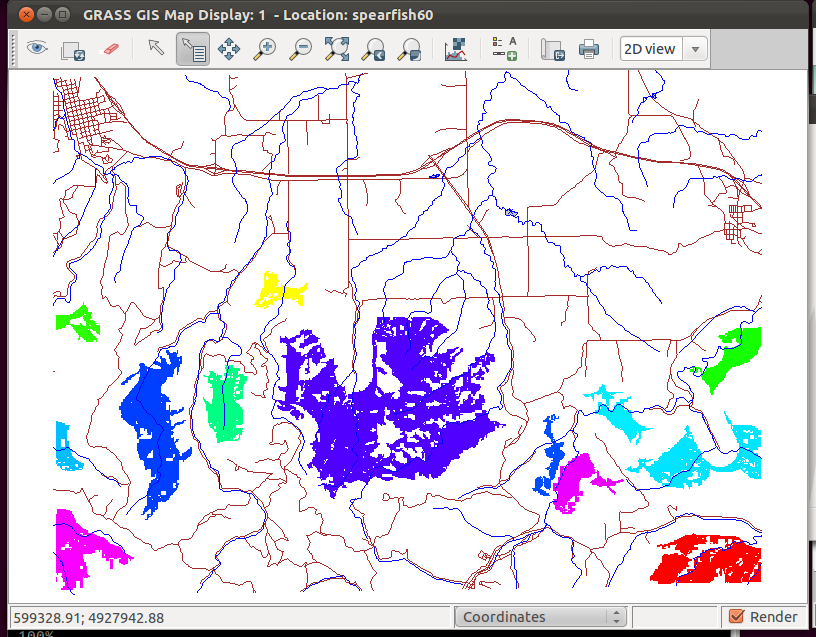Re-render the map with the refresh icon
The width and height of the screenshot is (816, 637).
tap(73, 50)
